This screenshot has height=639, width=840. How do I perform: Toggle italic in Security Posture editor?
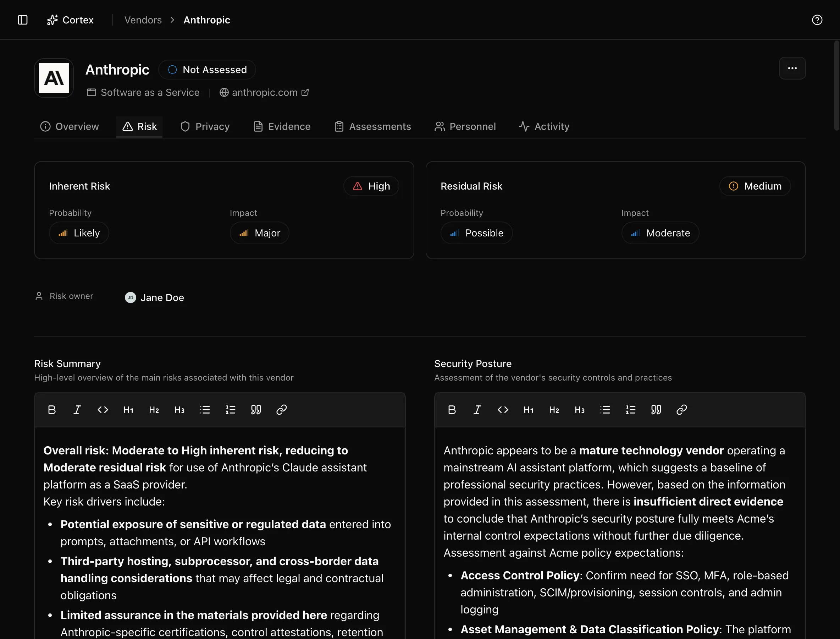(477, 410)
